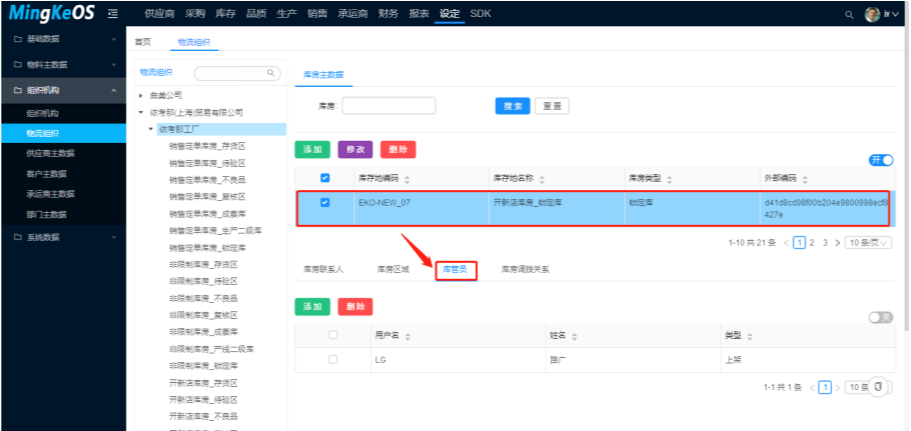The image size is (911, 431).
Task: Click the purple 修改 button
Action: pyautogui.click(x=355, y=149)
